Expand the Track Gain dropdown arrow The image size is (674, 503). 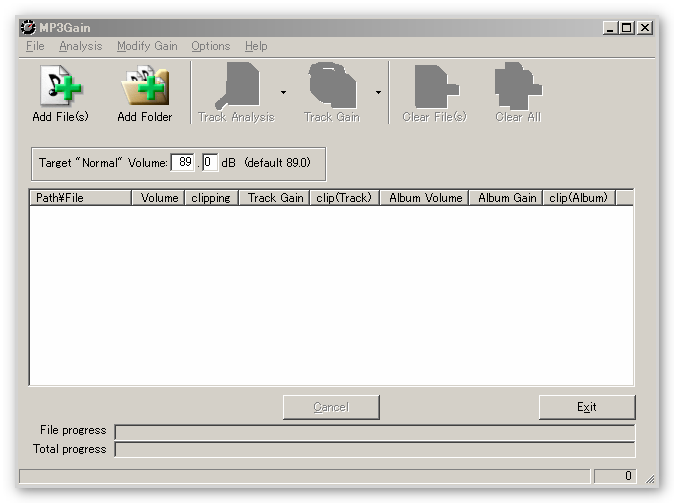point(378,92)
